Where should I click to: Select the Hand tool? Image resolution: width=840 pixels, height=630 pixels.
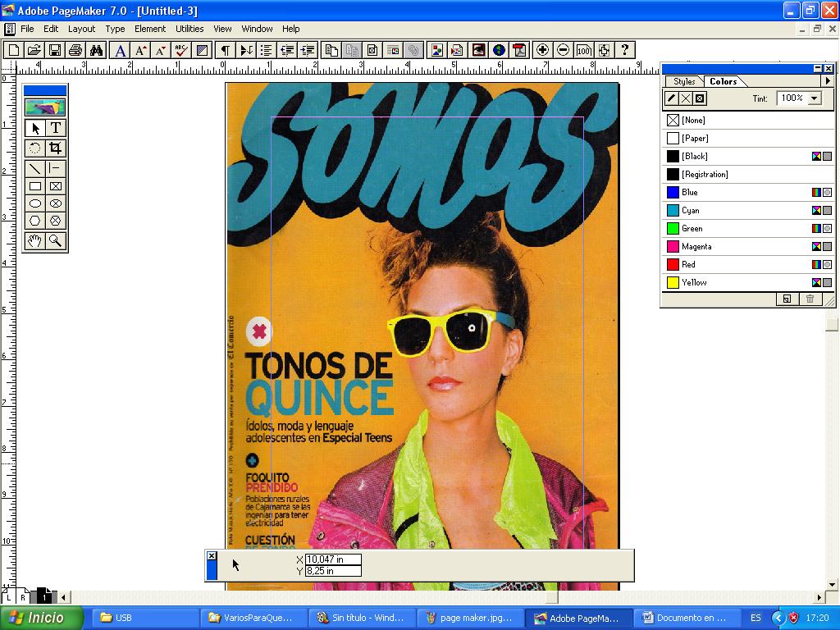click(35, 240)
